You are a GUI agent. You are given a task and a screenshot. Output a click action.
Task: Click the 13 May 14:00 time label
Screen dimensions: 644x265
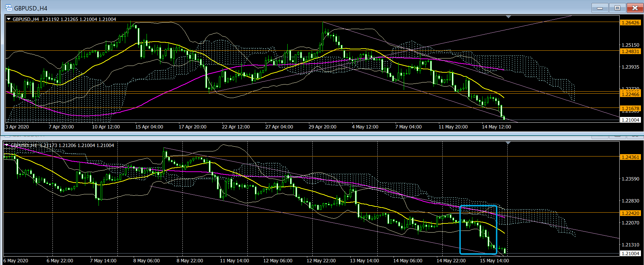364,261
